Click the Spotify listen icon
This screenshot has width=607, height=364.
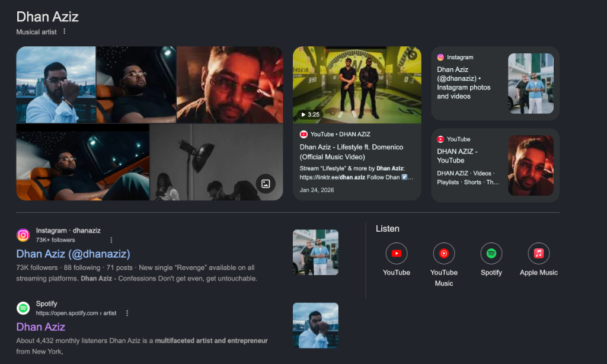point(491,254)
